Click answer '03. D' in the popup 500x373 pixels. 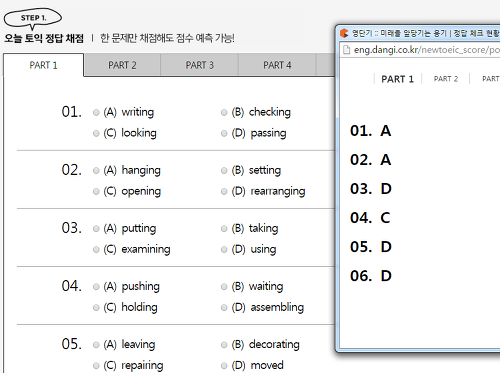(x=371, y=189)
